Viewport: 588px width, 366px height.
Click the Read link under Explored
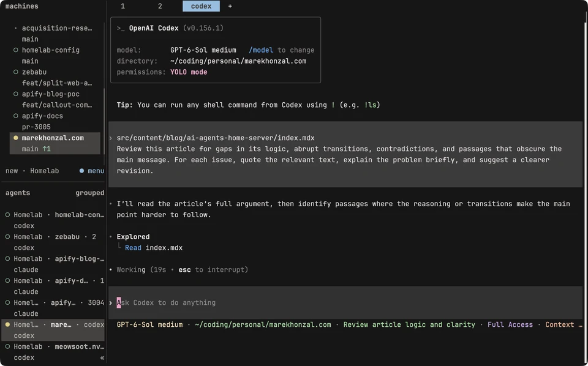click(x=133, y=248)
